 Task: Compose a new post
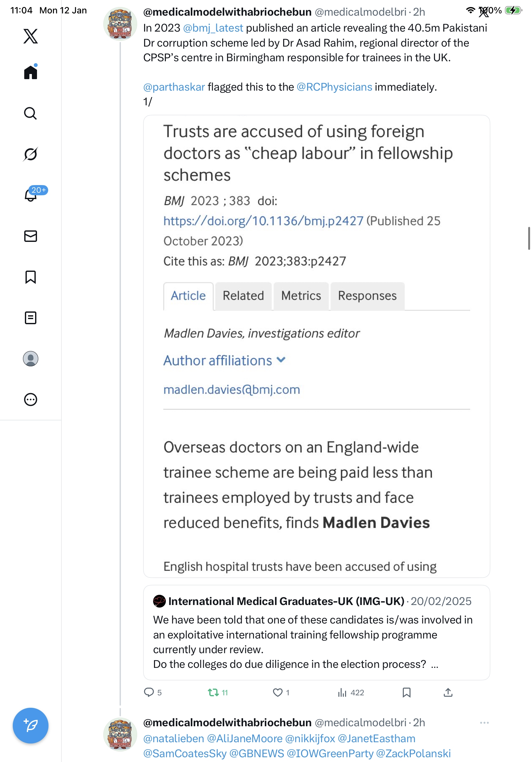(x=31, y=726)
